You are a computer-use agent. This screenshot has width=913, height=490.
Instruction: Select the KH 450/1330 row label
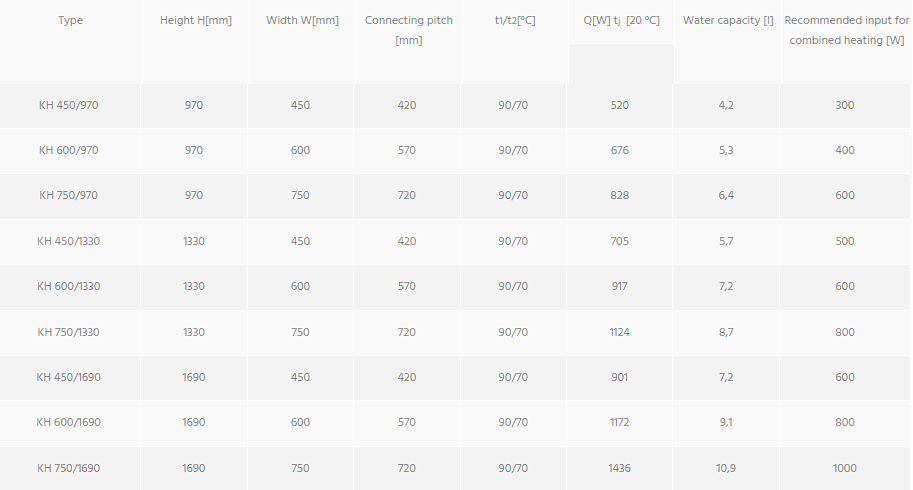coord(69,241)
